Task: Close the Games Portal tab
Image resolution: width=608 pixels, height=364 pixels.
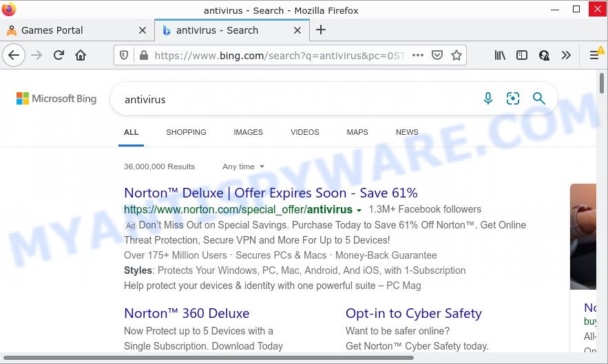Action: coord(143,30)
